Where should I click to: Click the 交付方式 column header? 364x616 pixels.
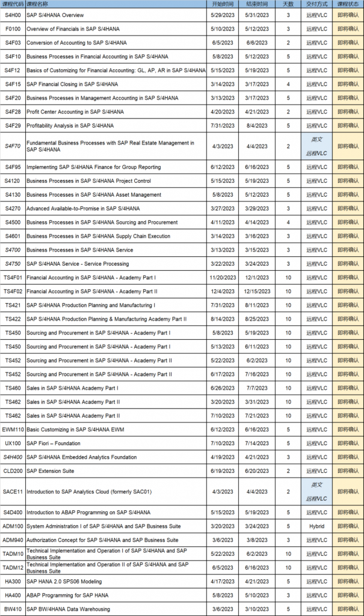click(316, 4)
